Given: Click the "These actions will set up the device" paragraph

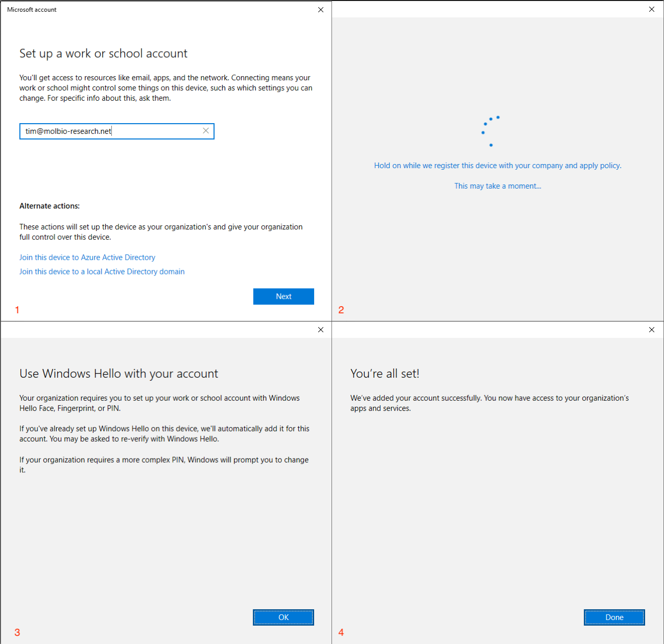Looking at the screenshot, I should pos(161,232).
